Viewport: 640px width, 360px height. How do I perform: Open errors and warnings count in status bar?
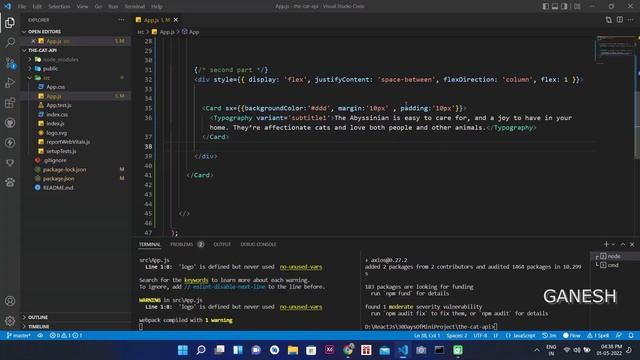[66, 336]
